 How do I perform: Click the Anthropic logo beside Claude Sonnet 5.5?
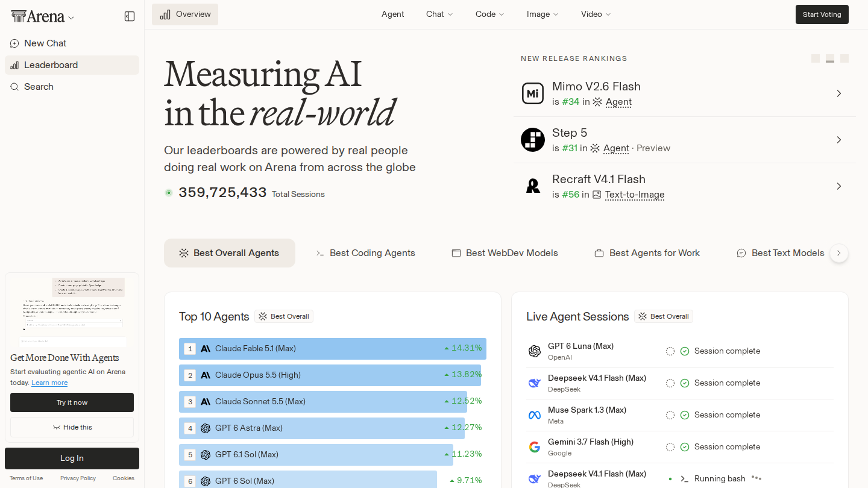(206, 401)
